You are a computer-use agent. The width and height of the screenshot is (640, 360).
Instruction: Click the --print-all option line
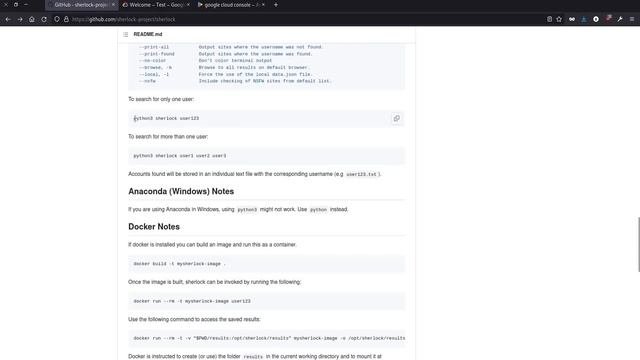(x=231, y=47)
